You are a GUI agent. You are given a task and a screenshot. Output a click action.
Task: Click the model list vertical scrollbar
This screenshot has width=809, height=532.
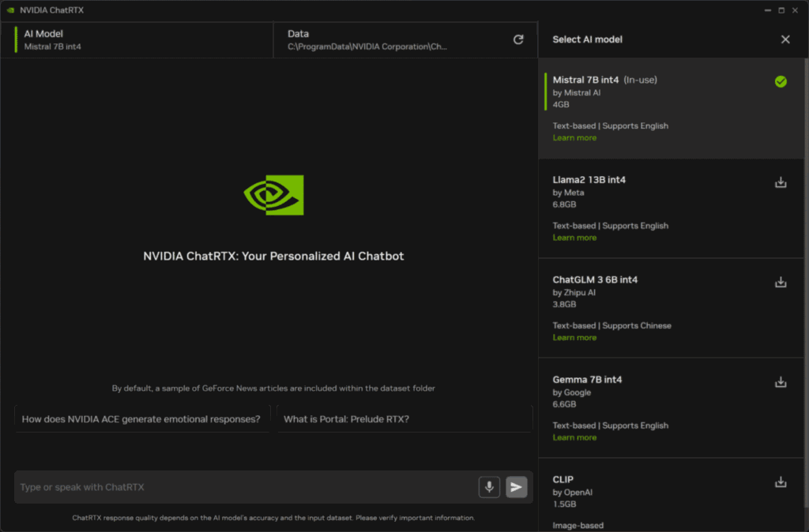806,283
